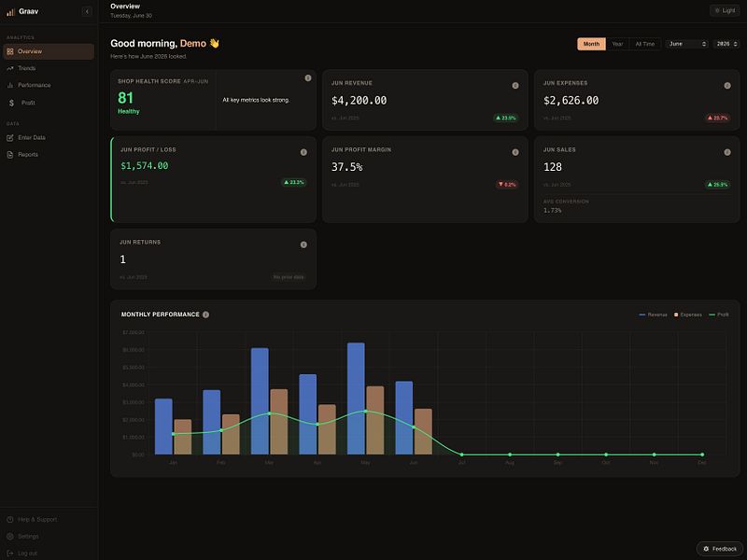Image resolution: width=747 pixels, height=560 pixels.
Task: Open the June month dropdown
Action: pyautogui.click(x=687, y=44)
